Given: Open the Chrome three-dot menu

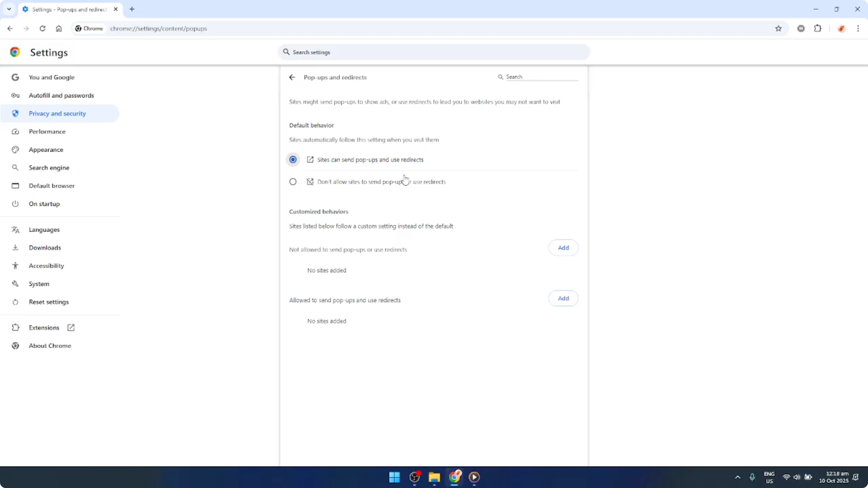Looking at the screenshot, I should (858, 29).
